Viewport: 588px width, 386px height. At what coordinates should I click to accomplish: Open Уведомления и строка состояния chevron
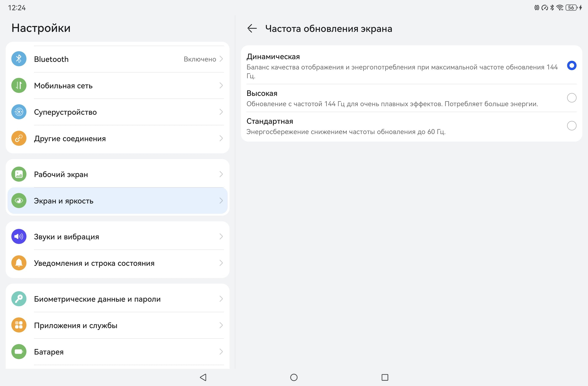(x=221, y=263)
